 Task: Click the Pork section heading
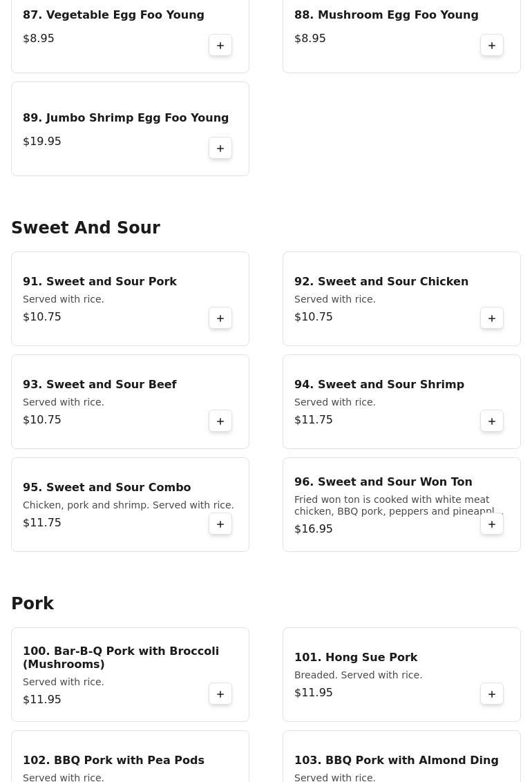tap(32, 604)
